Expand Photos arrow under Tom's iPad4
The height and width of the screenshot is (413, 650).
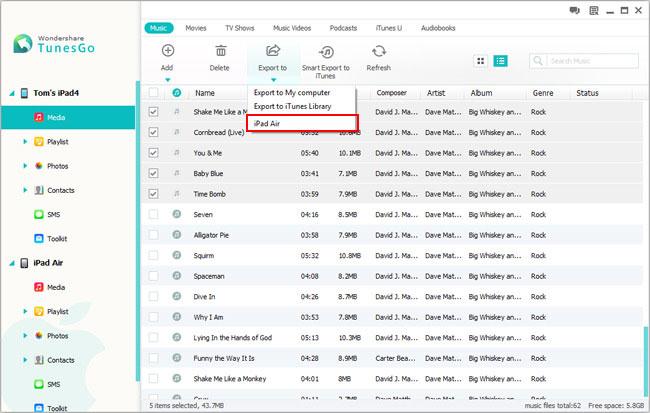pos(25,166)
